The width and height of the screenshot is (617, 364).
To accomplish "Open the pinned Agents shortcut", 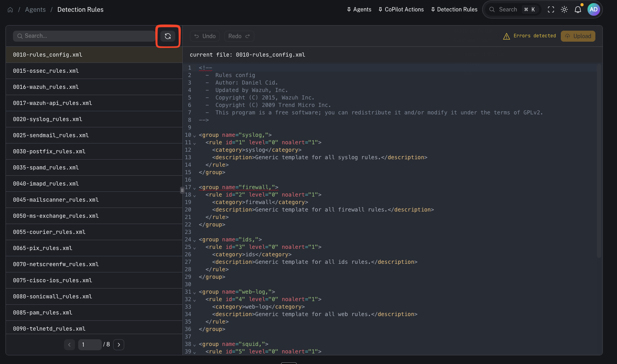I will tap(359, 9).
